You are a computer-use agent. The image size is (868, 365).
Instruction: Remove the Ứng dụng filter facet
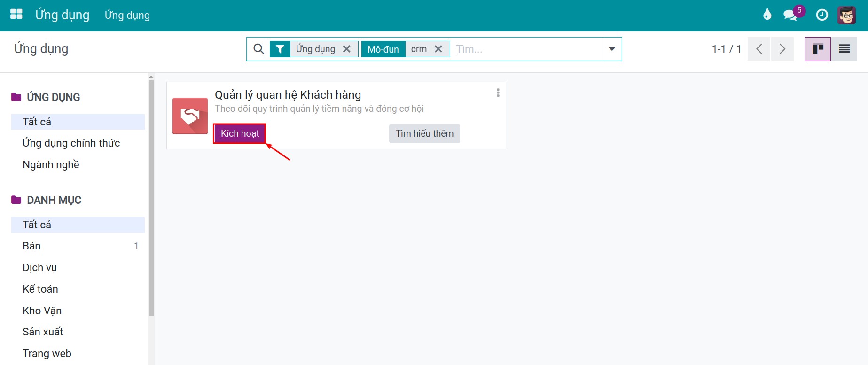pos(347,49)
